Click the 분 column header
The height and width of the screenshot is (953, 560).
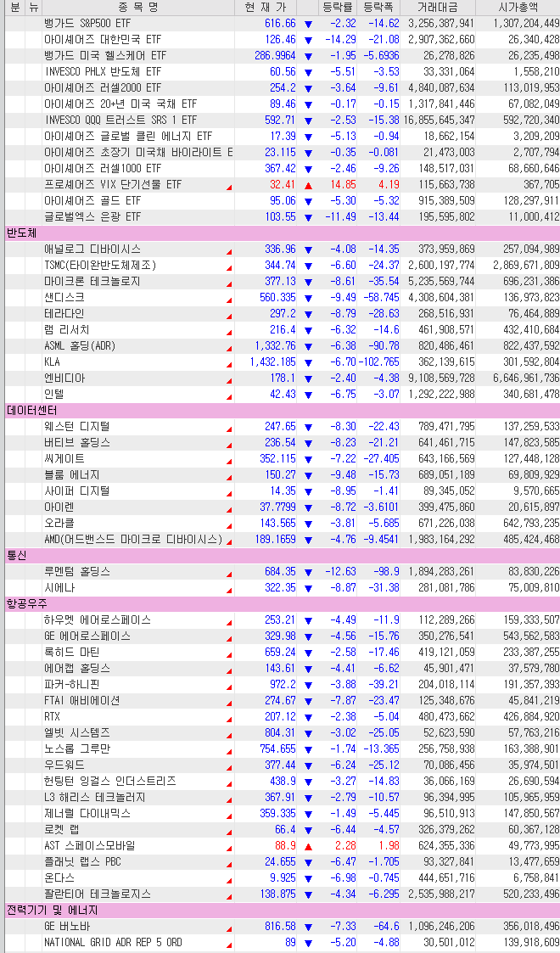(x=15, y=8)
